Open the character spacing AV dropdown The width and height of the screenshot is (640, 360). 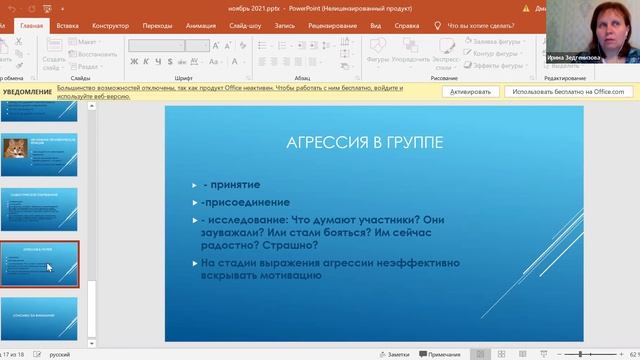click(196, 62)
